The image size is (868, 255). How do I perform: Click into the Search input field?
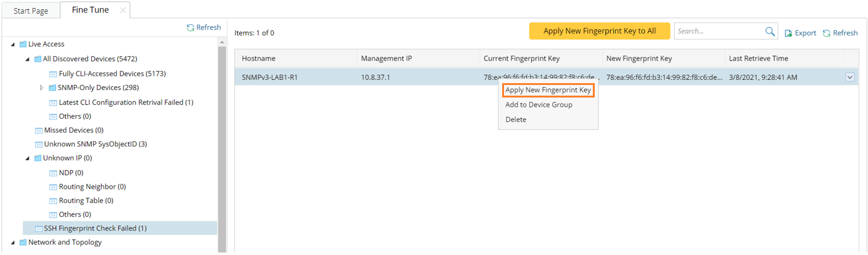click(x=719, y=31)
